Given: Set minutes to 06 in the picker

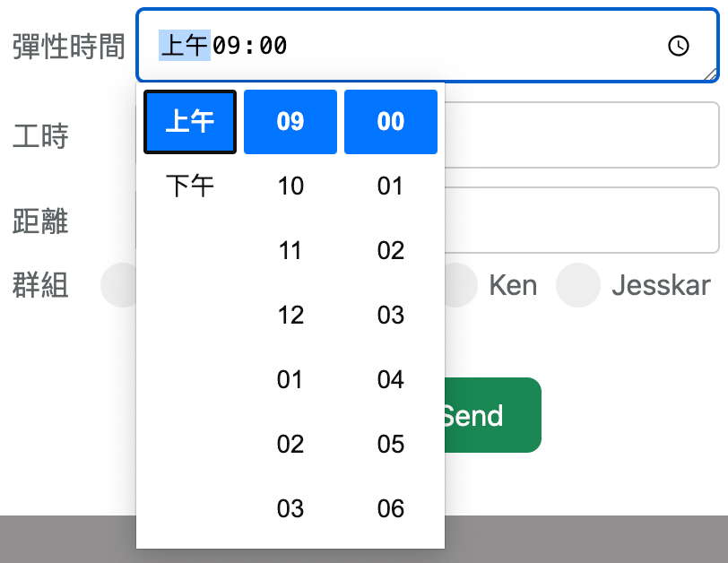Looking at the screenshot, I should click(391, 509).
